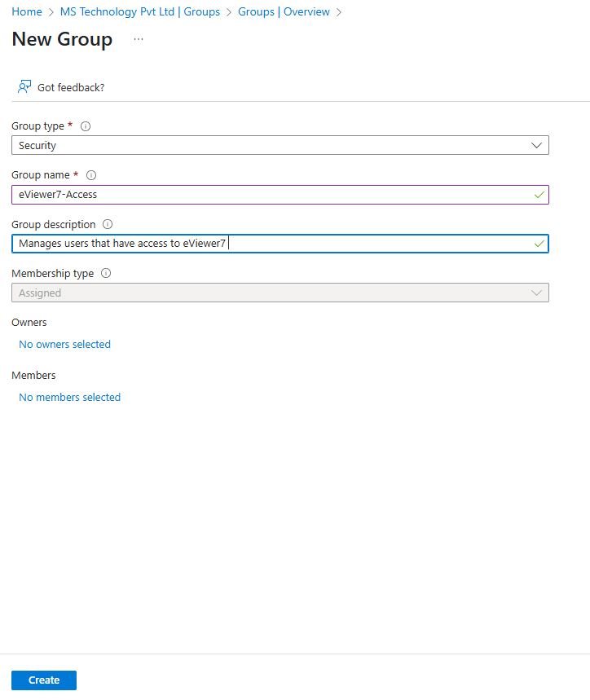Click the chevron on the Security selector
This screenshot has width=590, height=700.
click(536, 145)
